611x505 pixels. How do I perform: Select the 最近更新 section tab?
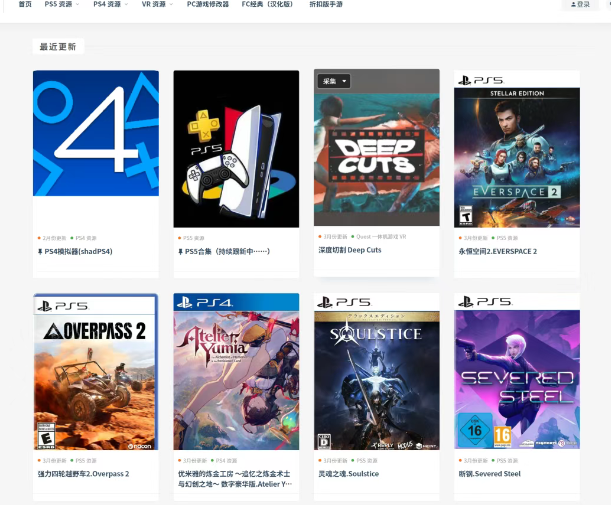click(58, 47)
